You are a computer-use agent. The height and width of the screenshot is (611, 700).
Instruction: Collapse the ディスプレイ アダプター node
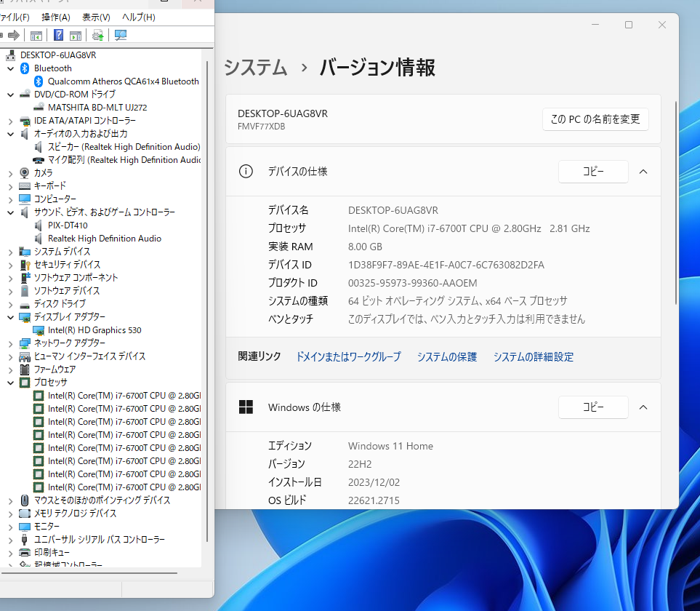[x=11, y=317]
